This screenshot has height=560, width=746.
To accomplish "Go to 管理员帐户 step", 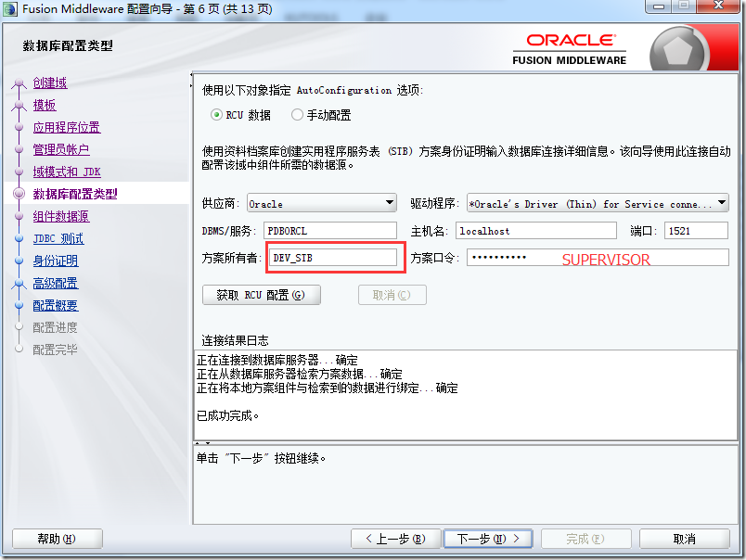I will click(61, 150).
